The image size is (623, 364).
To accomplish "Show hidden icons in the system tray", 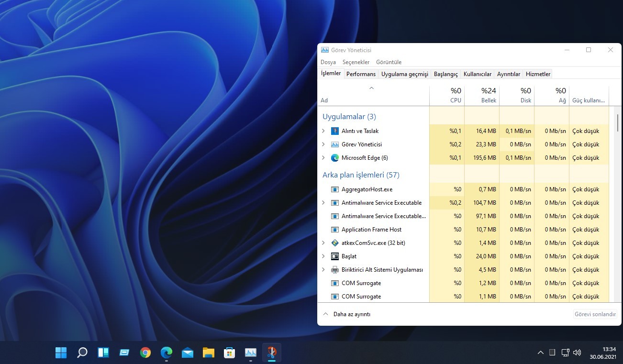I will click(540, 353).
